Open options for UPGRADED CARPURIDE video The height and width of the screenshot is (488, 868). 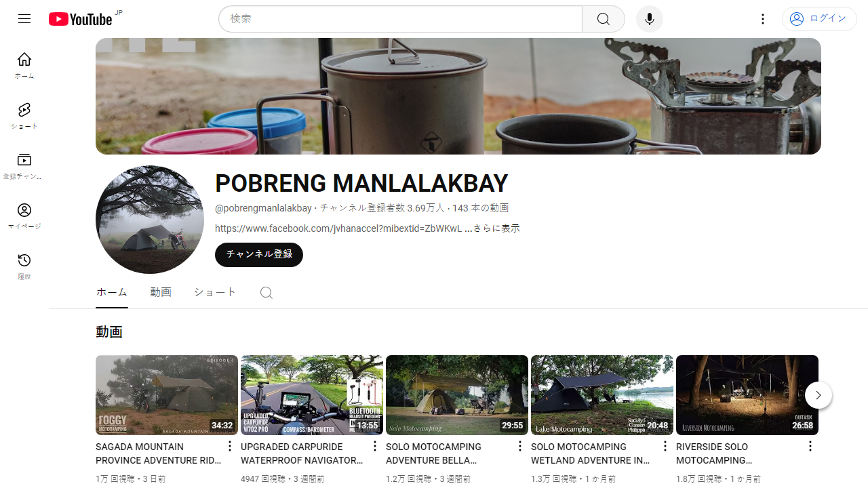coord(375,446)
